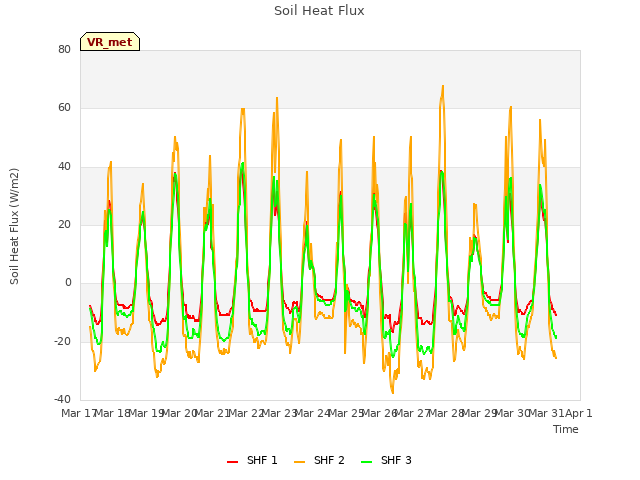This screenshot has height=480, width=640.
Task: Click the Mar 22 x-axis label
Action: pyautogui.click(x=246, y=413)
